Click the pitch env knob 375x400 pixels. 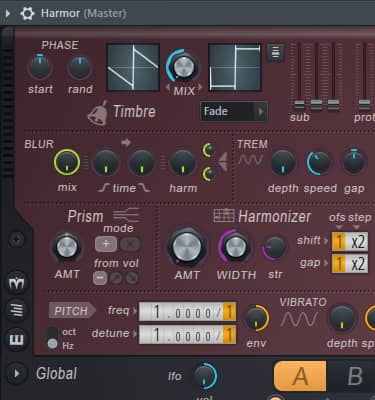coord(256,318)
